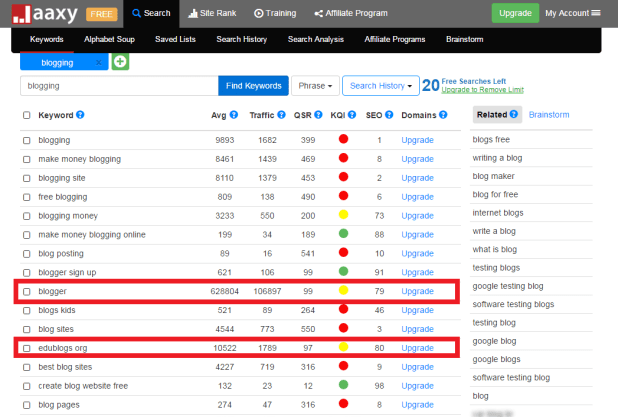Click the Training play circle icon
The width and height of the screenshot is (618, 417).
pyautogui.click(x=259, y=13)
